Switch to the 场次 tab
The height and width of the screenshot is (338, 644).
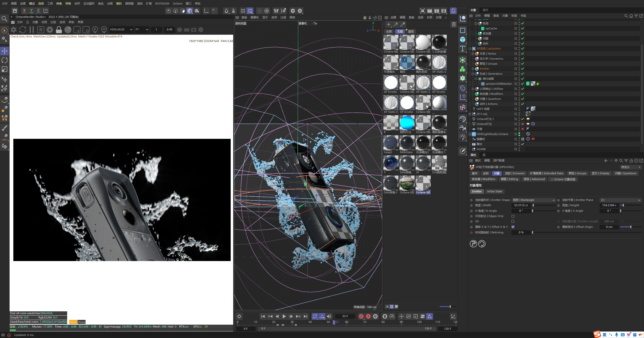(485, 10)
